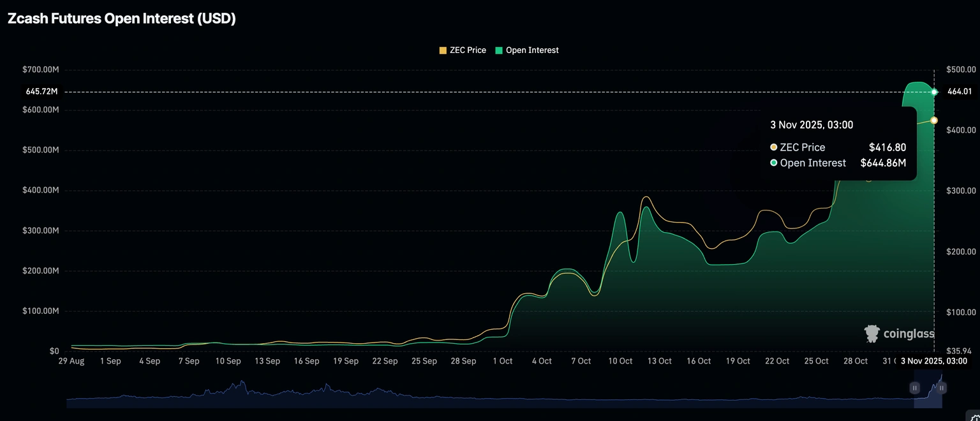Screen dimensions: 980x421
Task: Click the 464.01 price axis label
Action: click(959, 92)
